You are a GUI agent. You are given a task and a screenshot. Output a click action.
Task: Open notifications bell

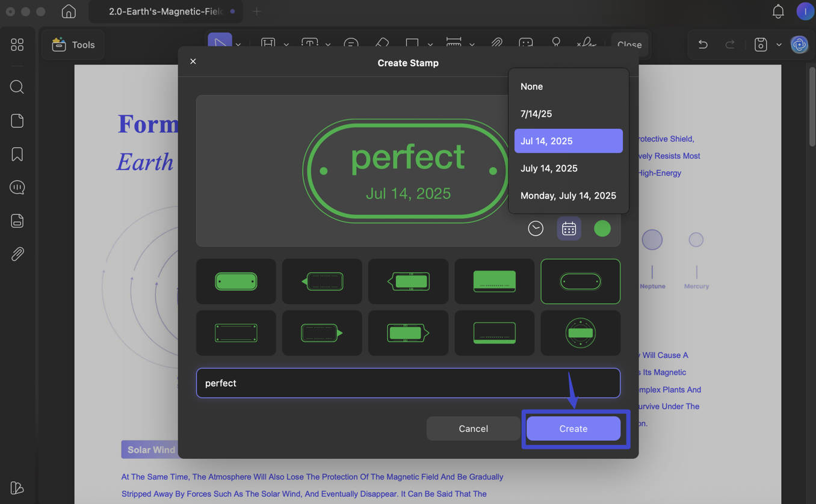[x=778, y=11]
